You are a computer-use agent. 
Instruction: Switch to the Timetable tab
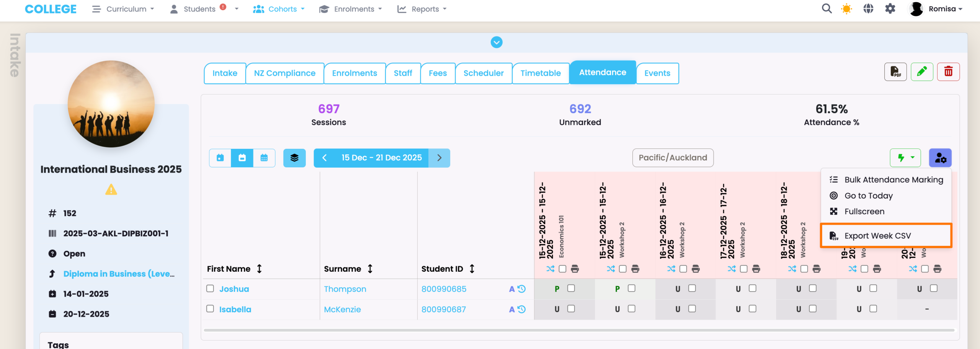(x=540, y=73)
